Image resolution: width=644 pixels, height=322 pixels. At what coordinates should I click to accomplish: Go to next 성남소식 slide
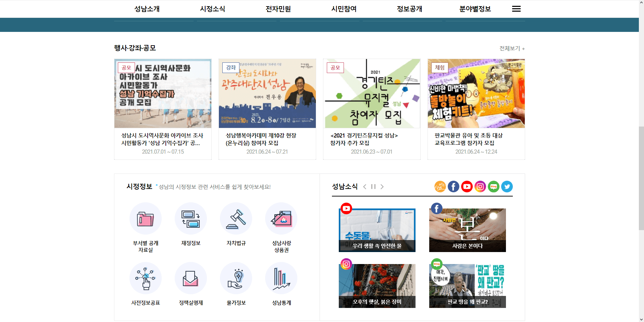tap(382, 187)
